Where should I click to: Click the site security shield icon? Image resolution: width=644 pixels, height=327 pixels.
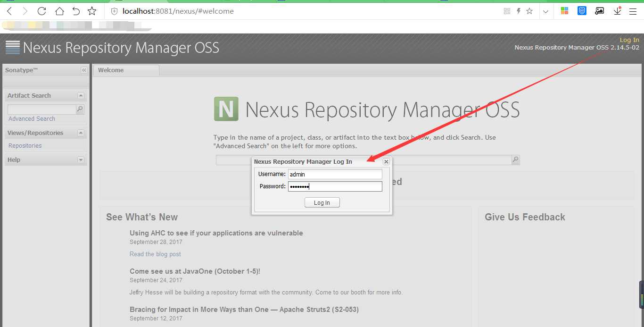(x=114, y=11)
